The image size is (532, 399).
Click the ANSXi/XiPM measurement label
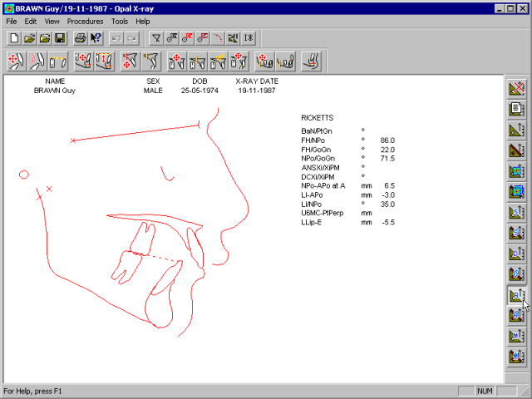pyautogui.click(x=320, y=168)
